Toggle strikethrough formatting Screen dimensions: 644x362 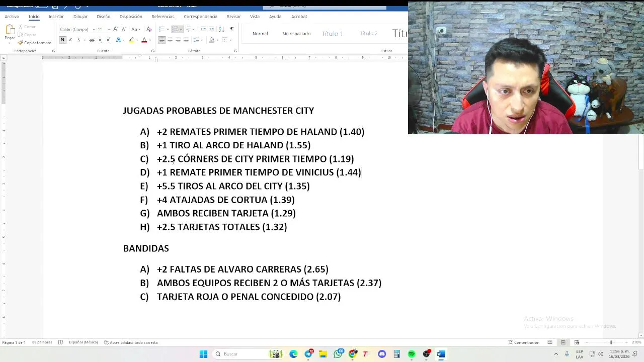(x=92, y=40)
